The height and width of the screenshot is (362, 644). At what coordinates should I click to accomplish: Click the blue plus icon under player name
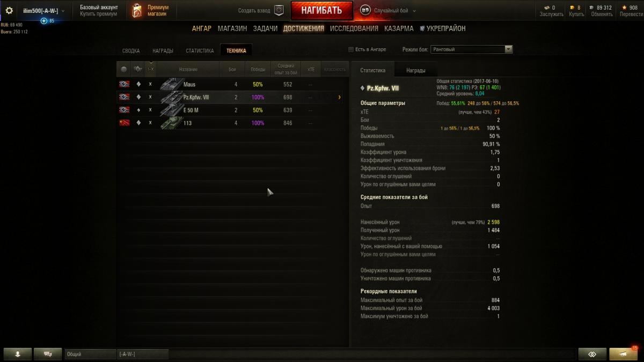pyautogui.click(x=44, y=21)
